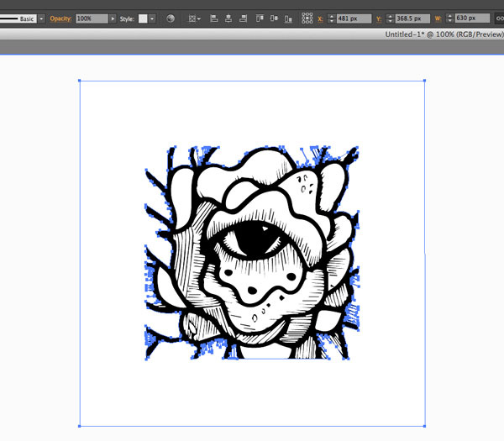Open the Style dropdown arrow

(152, 18)
